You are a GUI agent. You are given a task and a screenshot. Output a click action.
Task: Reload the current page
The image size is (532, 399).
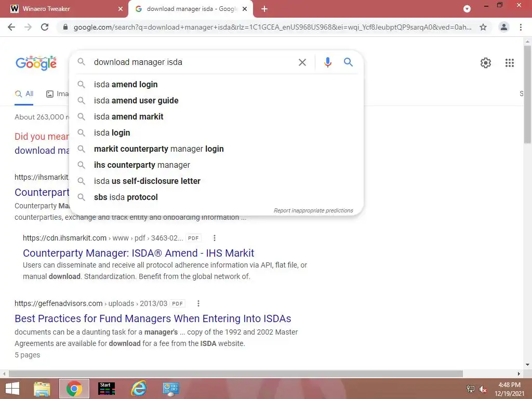pyautogui.click(x=45, y=27)
